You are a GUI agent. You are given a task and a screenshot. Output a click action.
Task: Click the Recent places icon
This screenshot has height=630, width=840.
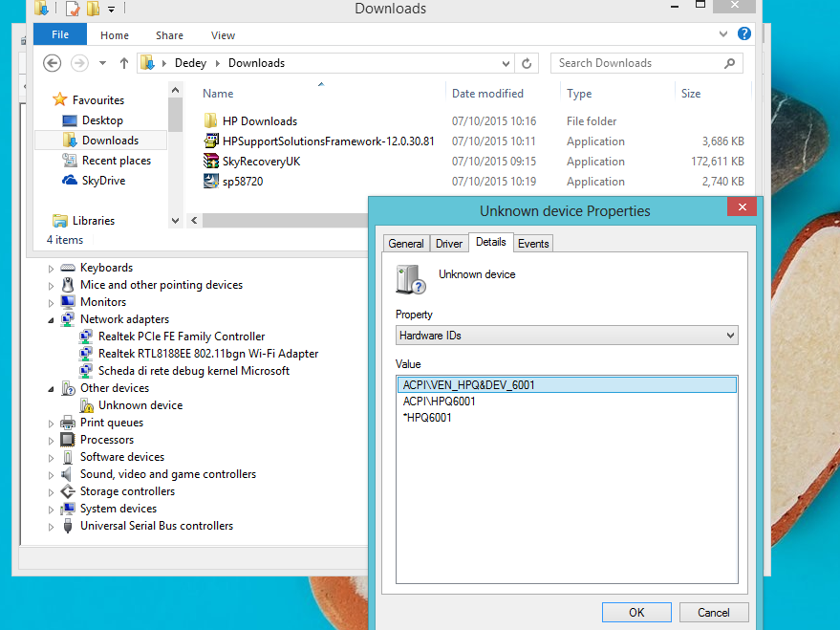[70, 161]
